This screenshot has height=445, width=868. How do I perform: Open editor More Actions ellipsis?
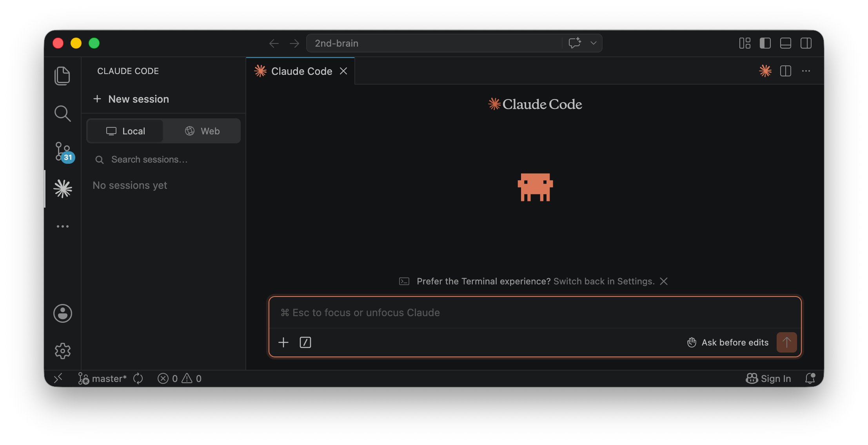(x=806, y=71)
